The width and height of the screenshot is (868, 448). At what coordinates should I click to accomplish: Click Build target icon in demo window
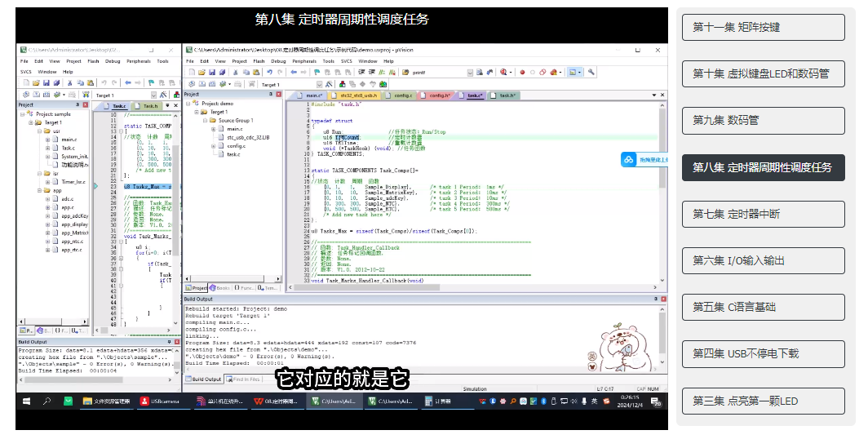202,84
